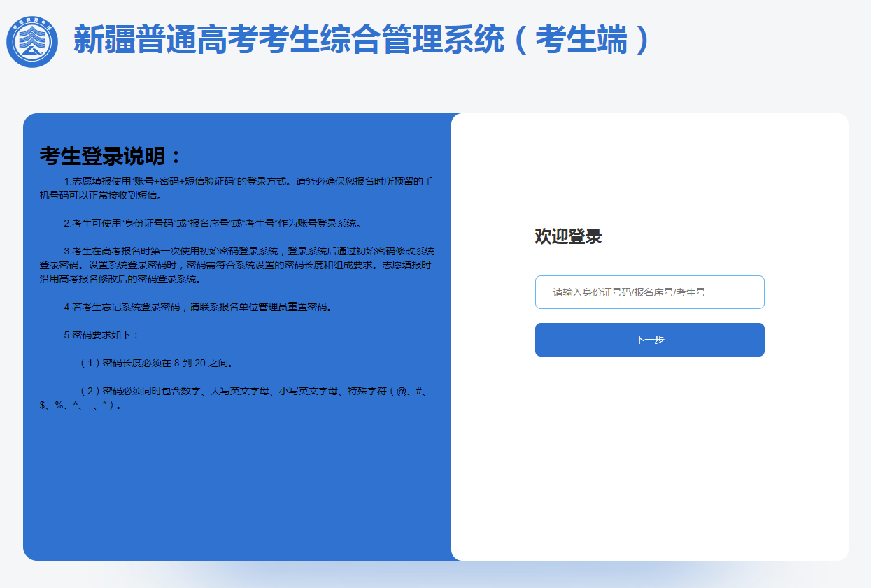Click the line 5.密码要求如下
The width and height of the screenshot is (871, 588).
101,335
